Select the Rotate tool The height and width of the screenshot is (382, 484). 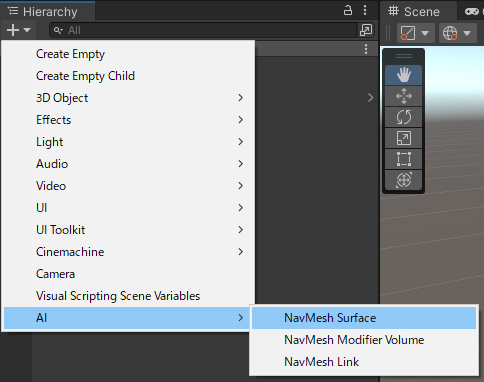click(403, 117)
